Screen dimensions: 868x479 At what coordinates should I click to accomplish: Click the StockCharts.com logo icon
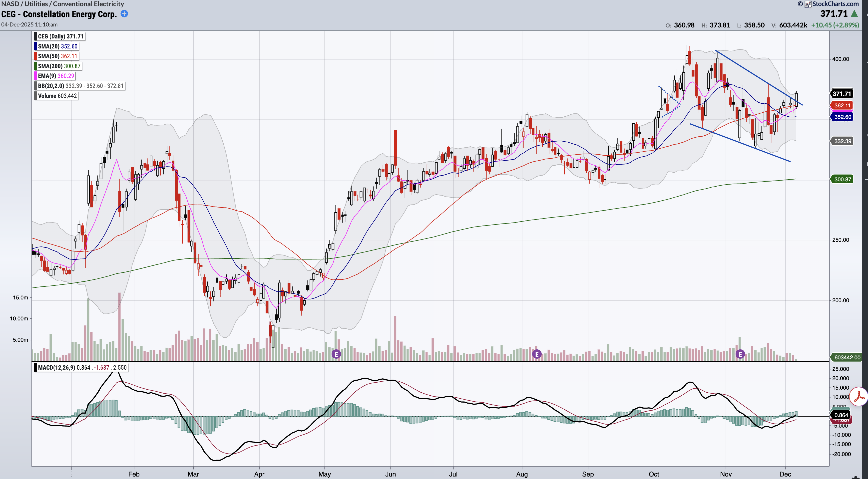click(808, 4)
